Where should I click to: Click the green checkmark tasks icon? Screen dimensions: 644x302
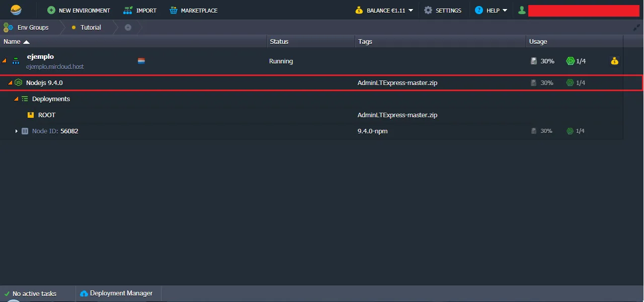(x=7, y=293)
